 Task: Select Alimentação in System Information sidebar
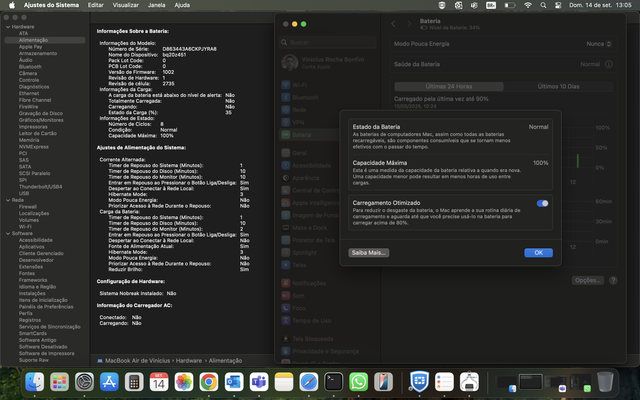coord(45,40)
